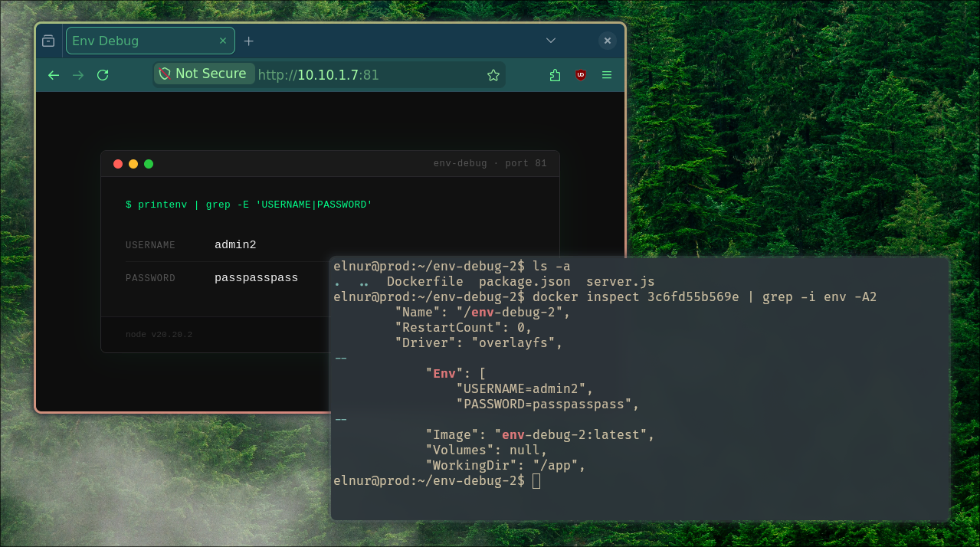The image size is (980, 547).
Task: Reload the Env Debug page
Action: [103, 75]
